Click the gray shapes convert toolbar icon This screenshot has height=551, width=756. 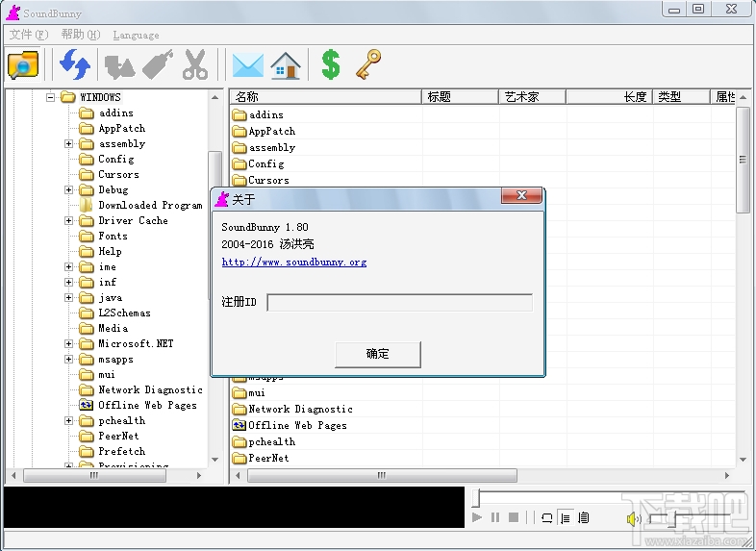pos(119,66)
